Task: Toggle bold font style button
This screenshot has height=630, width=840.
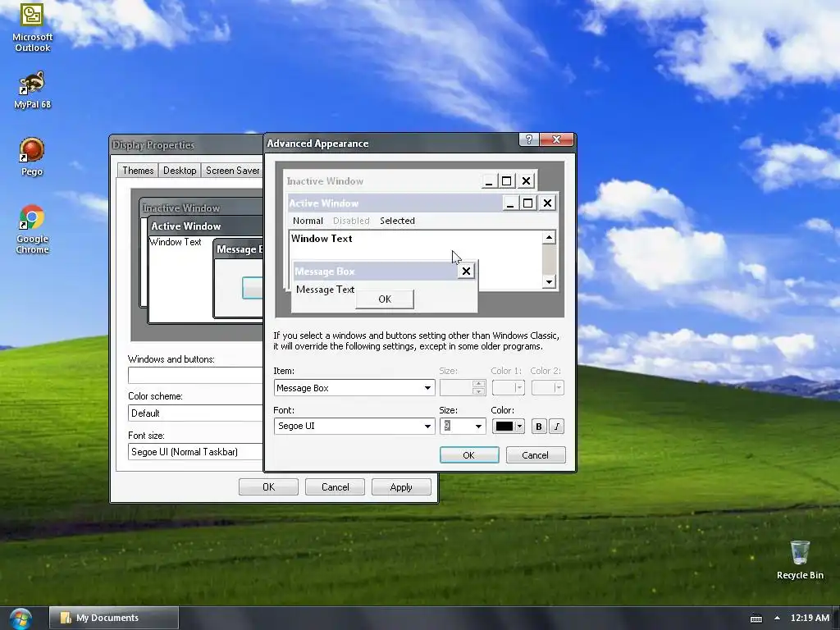Action: 538,427
